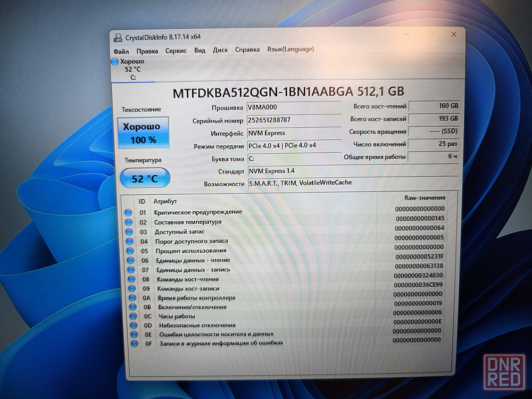This screenshot has width=532, height=399.
Task: Click status icon of Доступный запас row
Action: 128,232
